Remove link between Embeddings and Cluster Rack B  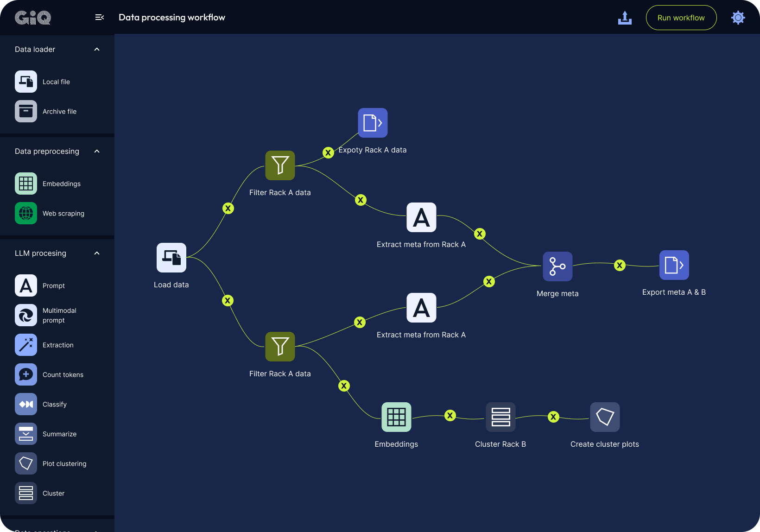coord(450,415)
